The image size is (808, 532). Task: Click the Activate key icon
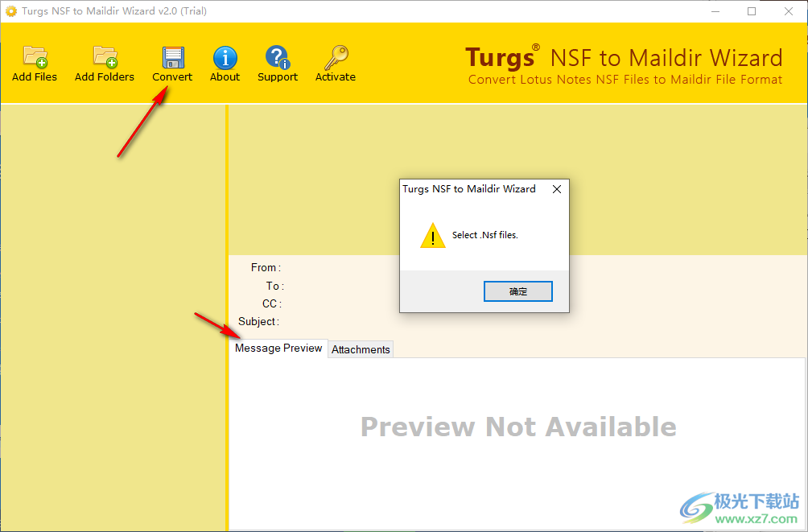point(336,57)
